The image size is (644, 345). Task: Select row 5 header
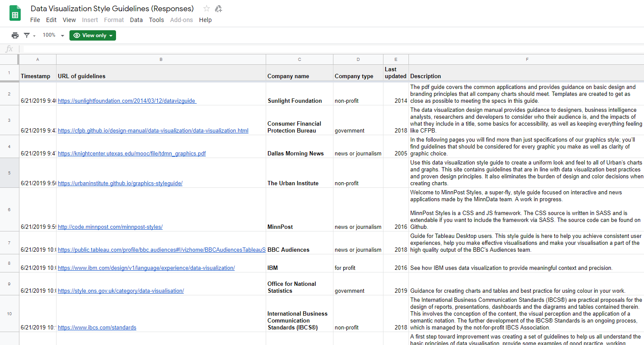9,172
